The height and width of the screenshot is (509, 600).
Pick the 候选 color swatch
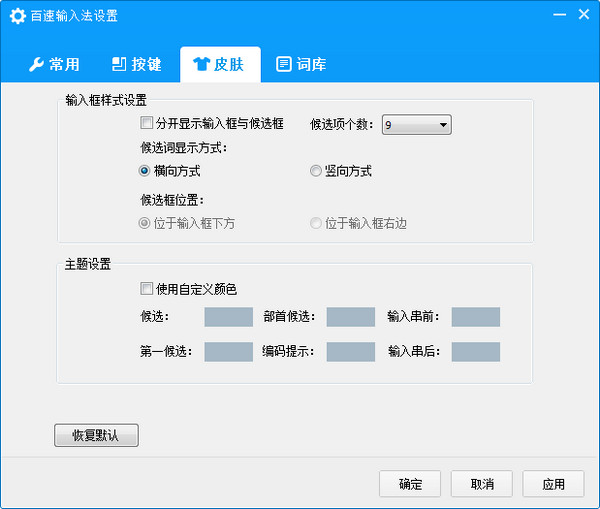(x=228, y=317)
